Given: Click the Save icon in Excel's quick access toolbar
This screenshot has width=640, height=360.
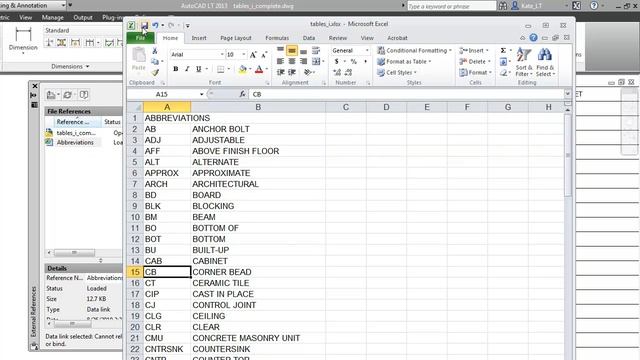Looking at the screenshot, I should pyautogui.click(x=144, y=25).
